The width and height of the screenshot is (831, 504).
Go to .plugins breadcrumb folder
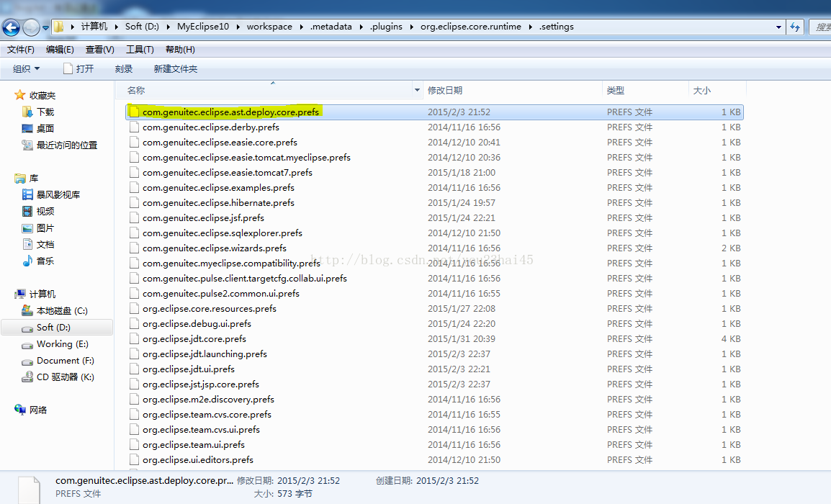(x=386, y=27)
